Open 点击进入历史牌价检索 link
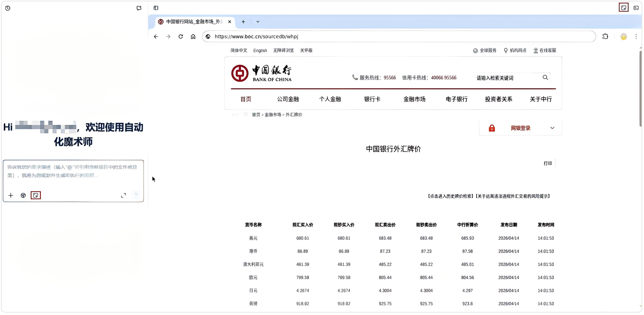 coord(451,196)
